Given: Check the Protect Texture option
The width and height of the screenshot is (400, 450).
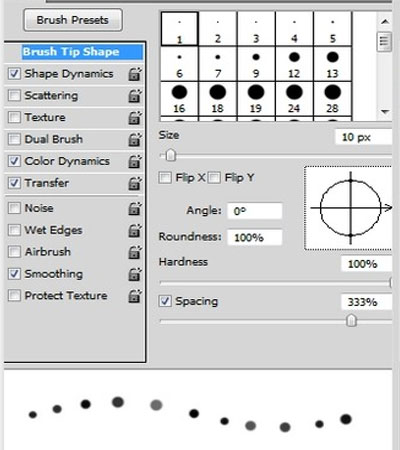Looking at the screenshot, I should click(14, 295).
